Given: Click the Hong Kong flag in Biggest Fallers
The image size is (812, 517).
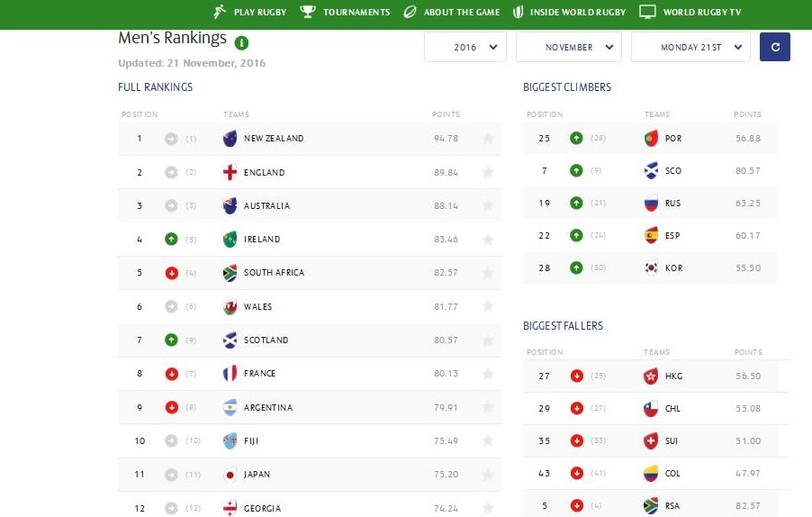Looking at the screenshot, I should coord(652,376).
